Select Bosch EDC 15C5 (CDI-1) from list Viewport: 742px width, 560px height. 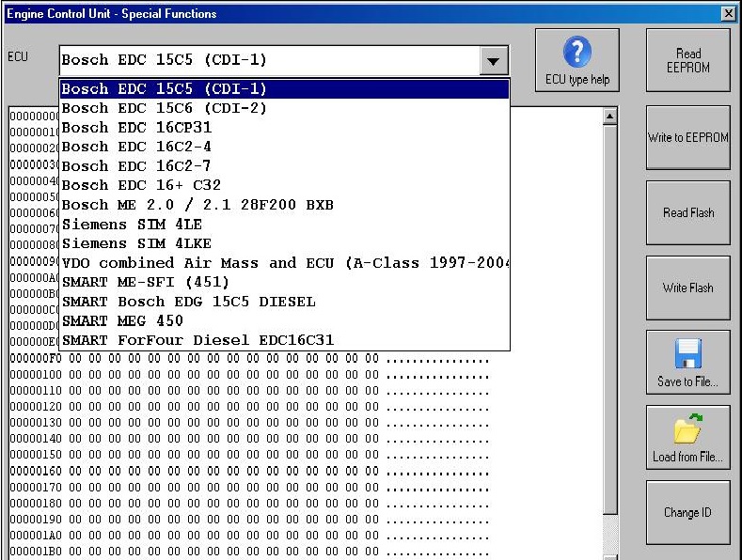(284, 89)
